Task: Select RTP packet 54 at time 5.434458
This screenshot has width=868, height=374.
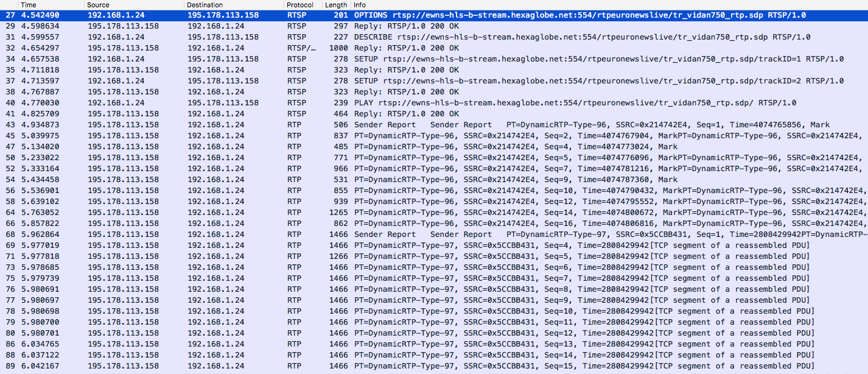Action: click(x=434, y=180)
